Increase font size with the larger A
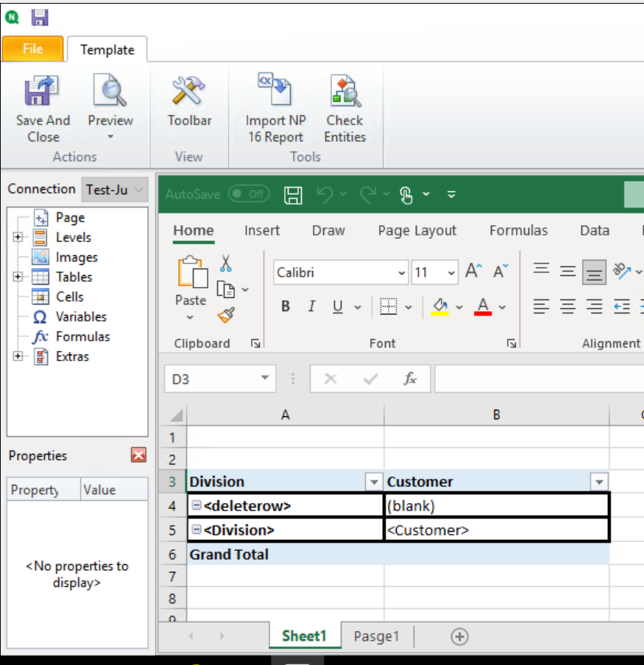Image resolution: width=644 pixels, height=665 pixels. (473, 271)
